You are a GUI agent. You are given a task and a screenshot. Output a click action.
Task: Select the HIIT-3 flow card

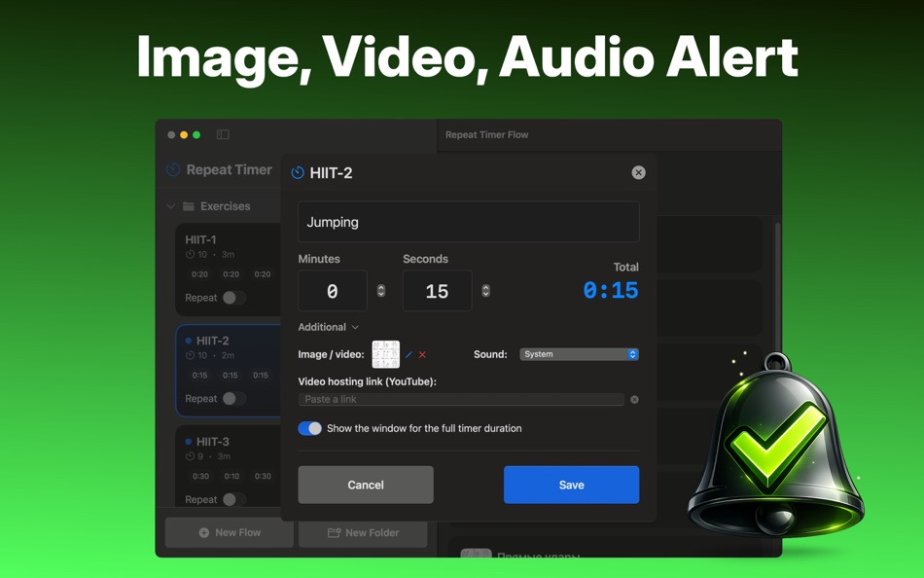click(x=229, y=466)
